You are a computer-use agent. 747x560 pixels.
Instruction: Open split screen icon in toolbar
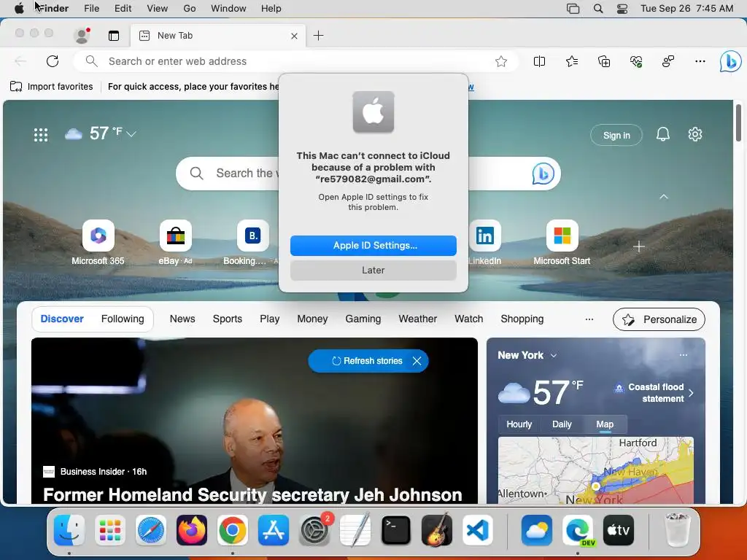pyautogui.click(x=539, y=61)
